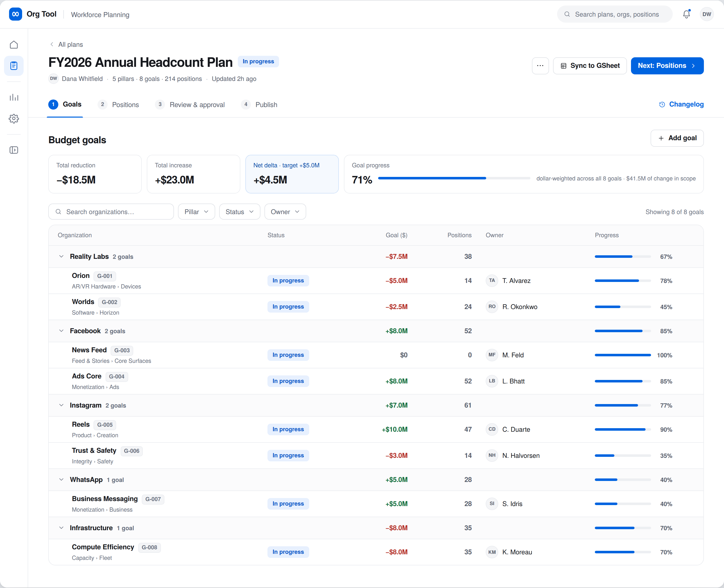Screen dimensions: 724x588
Task: Click K. Moreau's KM avatar
Action: click(492, 552)
